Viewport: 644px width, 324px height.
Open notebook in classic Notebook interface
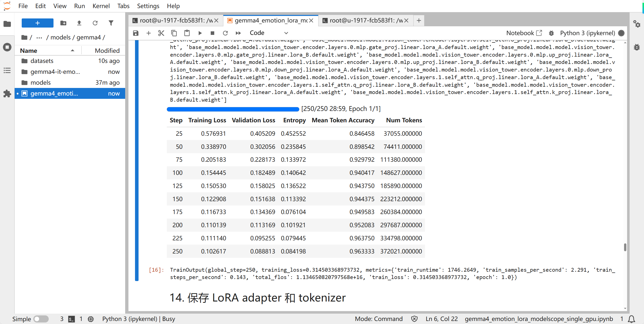point(524,33)
